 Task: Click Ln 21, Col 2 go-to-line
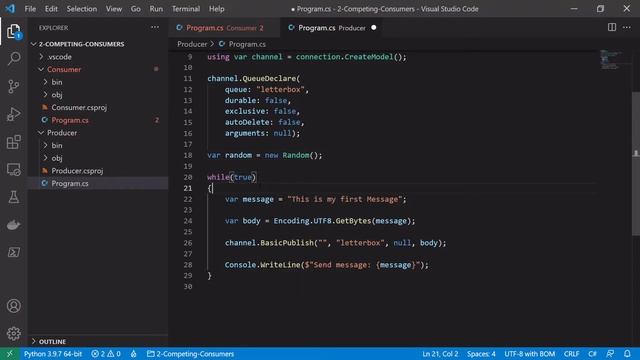440,354
